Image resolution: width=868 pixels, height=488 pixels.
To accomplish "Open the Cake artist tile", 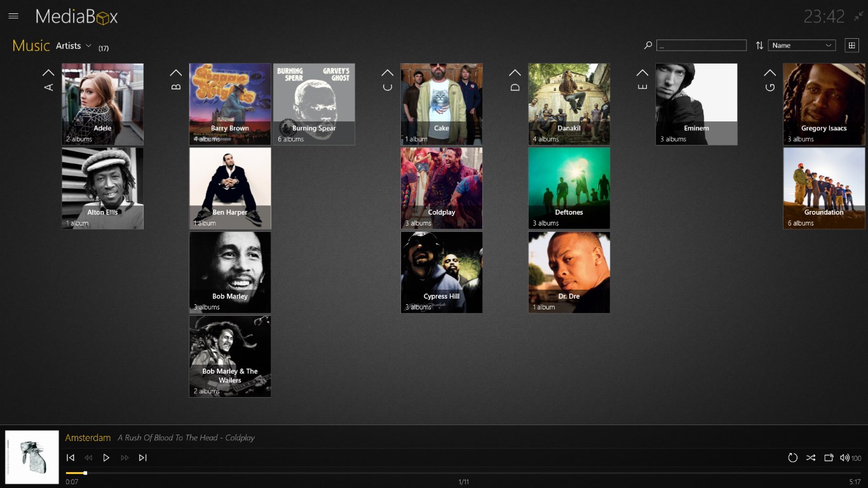I will coord(442,104).
